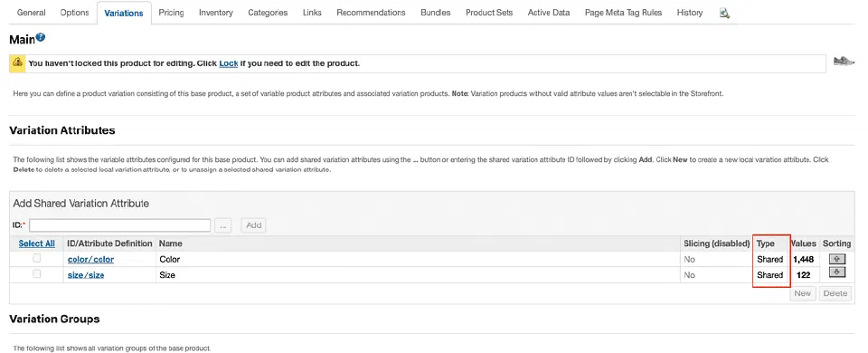Click the help icon beside Main
The image size is (868, 353).
[41, 38]
